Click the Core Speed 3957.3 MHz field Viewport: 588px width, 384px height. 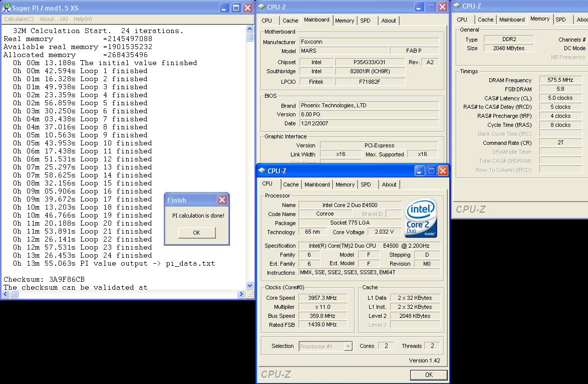323,298
